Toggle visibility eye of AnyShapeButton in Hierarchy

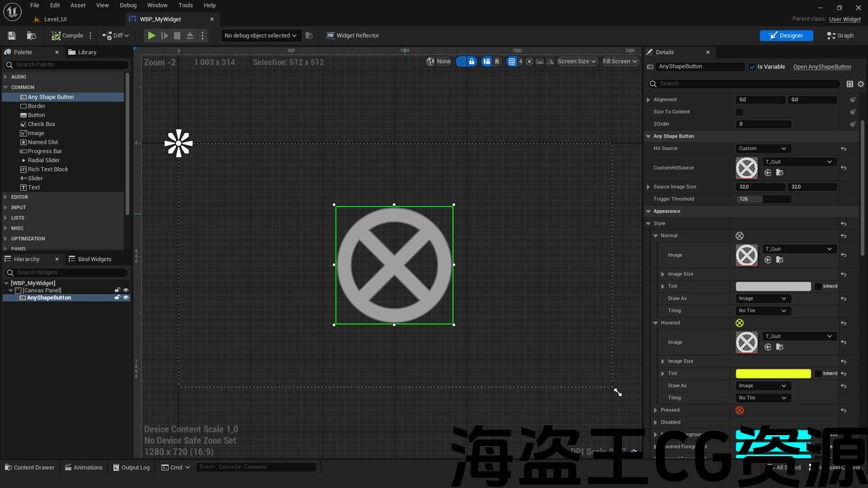pos(125,298)
